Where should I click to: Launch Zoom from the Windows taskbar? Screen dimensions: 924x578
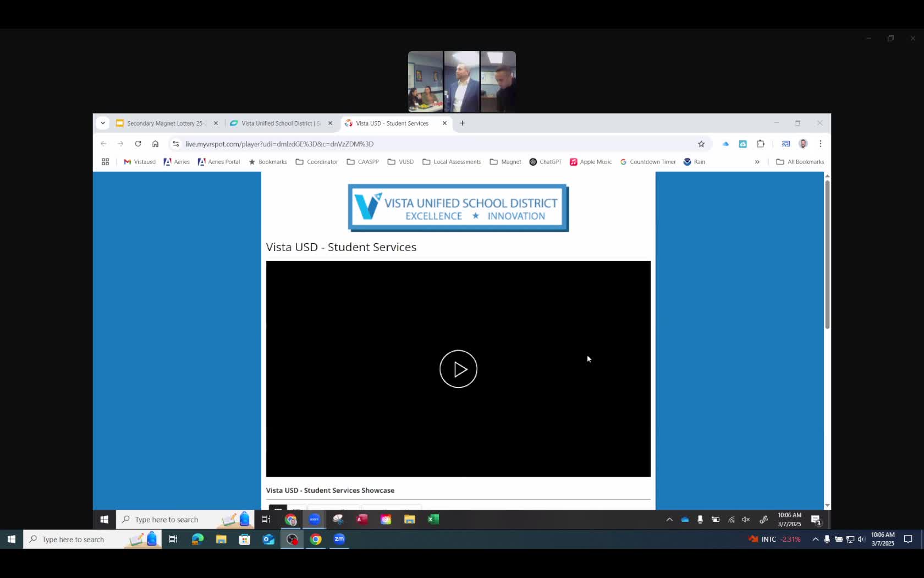339,539
